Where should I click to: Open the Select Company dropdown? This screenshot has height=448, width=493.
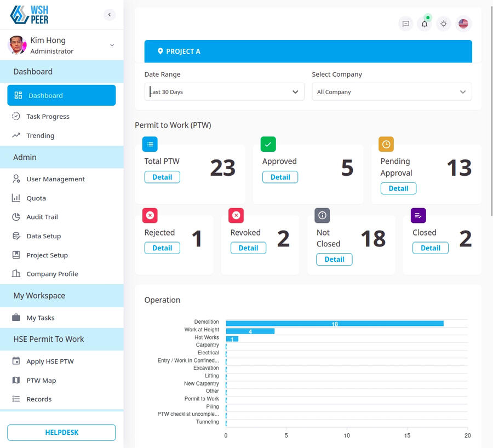pyautogui.click(x=392, y=92)
